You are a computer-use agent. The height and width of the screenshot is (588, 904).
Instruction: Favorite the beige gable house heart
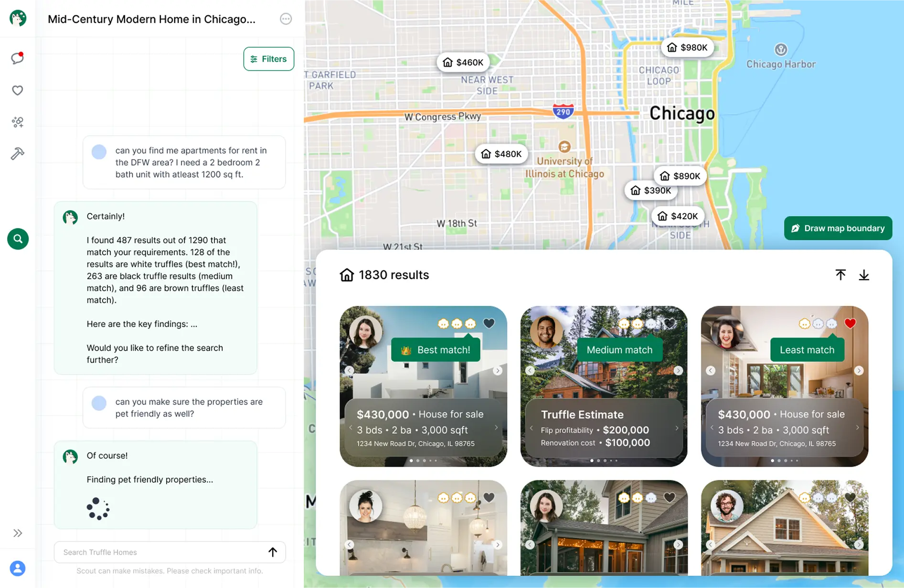850,497
